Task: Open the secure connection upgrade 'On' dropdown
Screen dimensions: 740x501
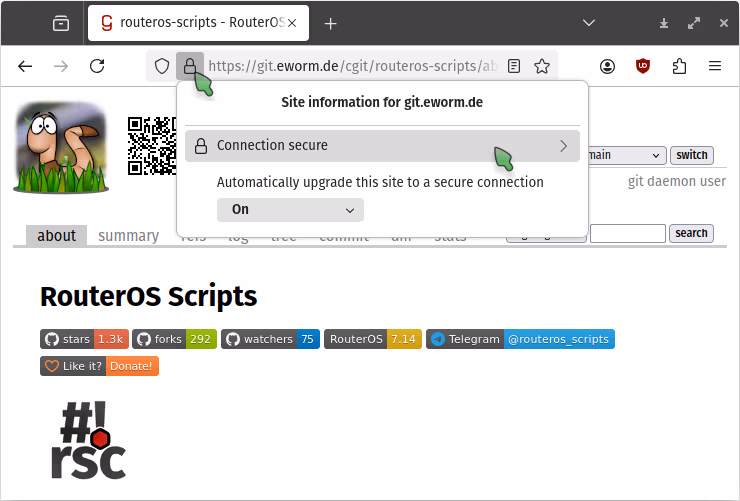Action: pyautogui.click(x=290, y=210)
